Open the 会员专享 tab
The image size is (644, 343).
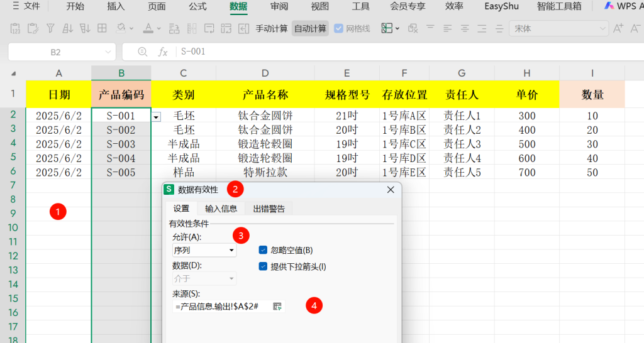click(408, 6)
